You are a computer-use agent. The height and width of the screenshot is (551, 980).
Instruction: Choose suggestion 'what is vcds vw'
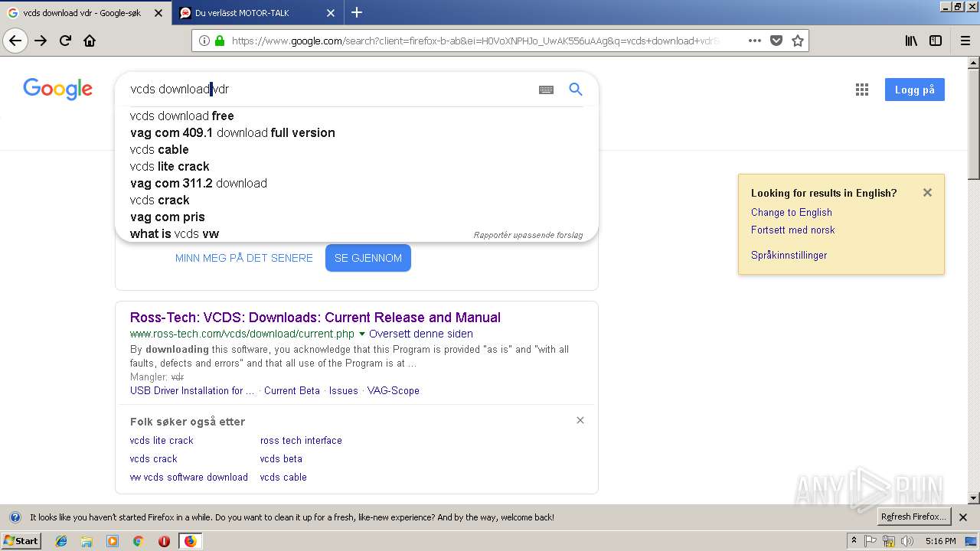(175, 234)
